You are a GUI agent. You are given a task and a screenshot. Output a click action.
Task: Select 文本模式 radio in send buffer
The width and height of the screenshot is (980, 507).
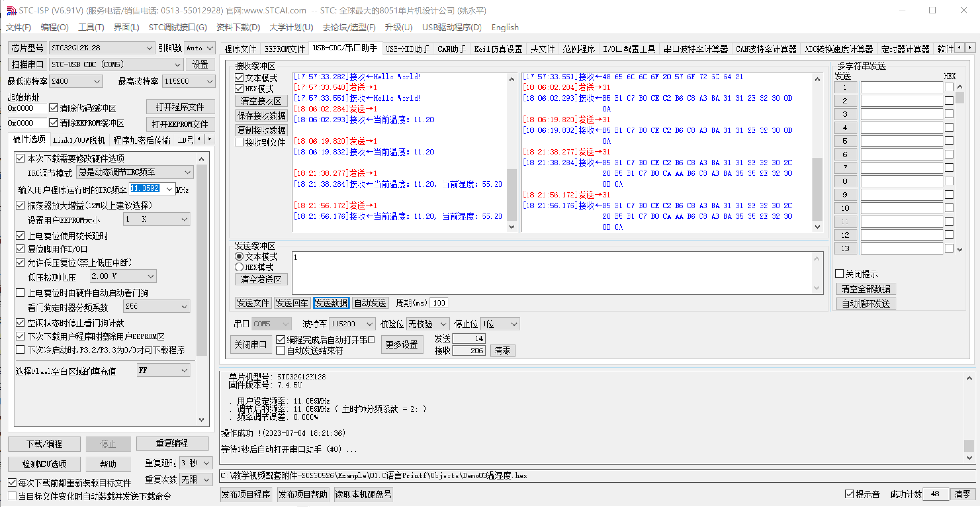pyautogui.click(x=239, y=256)
